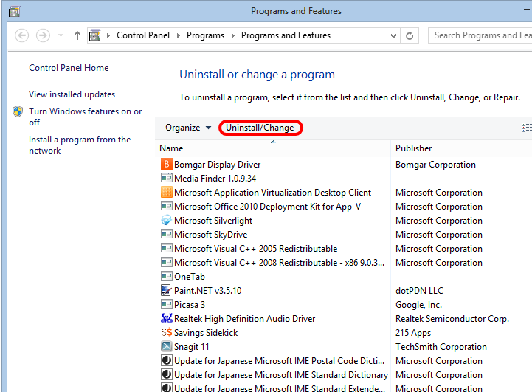Select Programs and Features breadcrumb item
Image resolution: width=532 pixels, height=392 pixels.
click(x=286, y=35)
